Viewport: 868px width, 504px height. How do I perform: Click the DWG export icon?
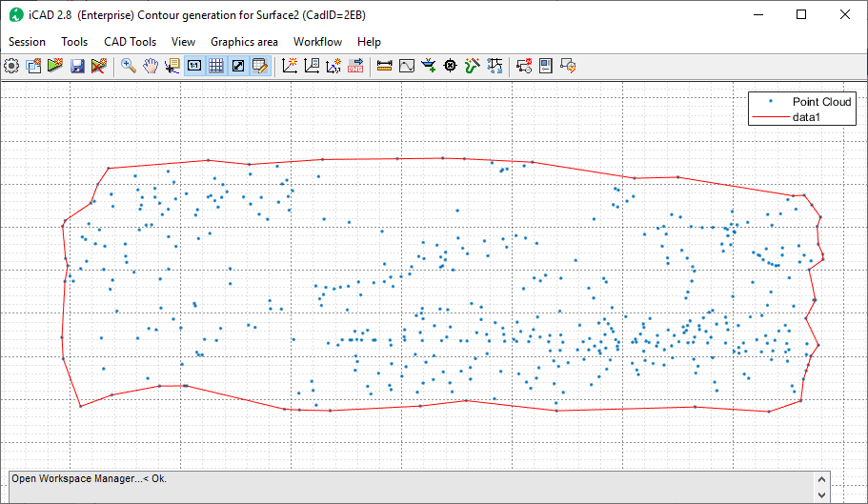pyautogui.click(x=354, y=66)
